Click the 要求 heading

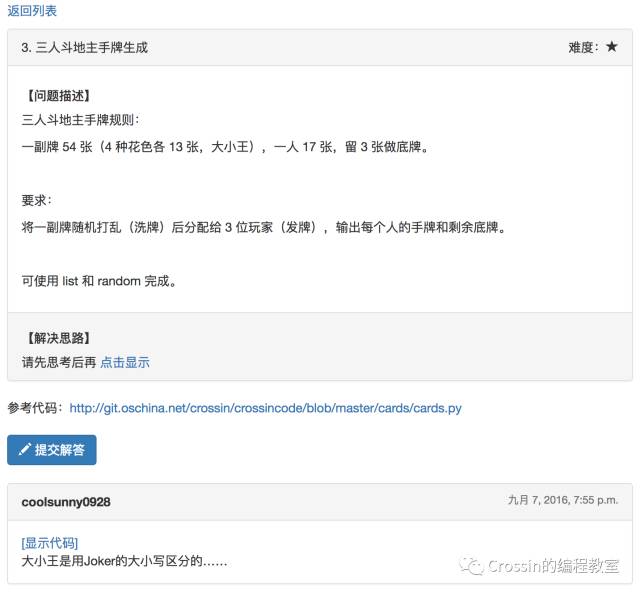(x=37, y=200)
